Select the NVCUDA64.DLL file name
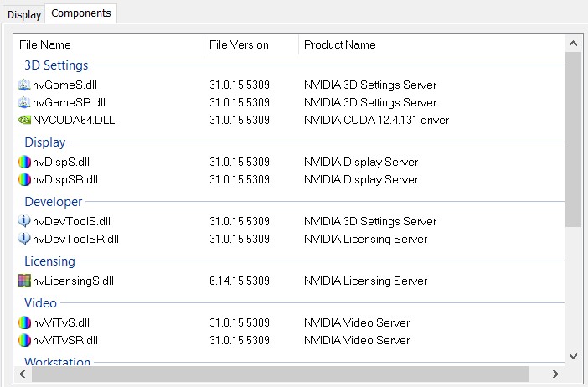588x387 pixels. (x=74, y=120)
